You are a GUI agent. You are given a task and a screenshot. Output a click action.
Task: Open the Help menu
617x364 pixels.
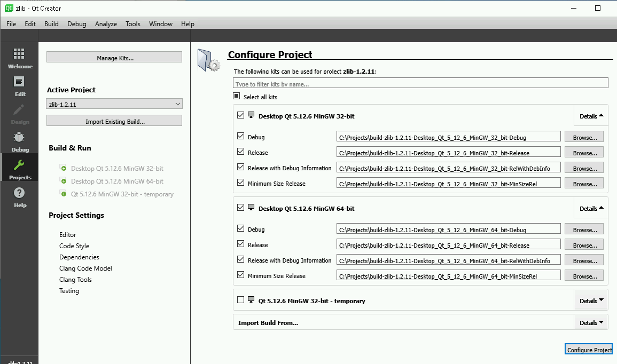coord(188,24)
